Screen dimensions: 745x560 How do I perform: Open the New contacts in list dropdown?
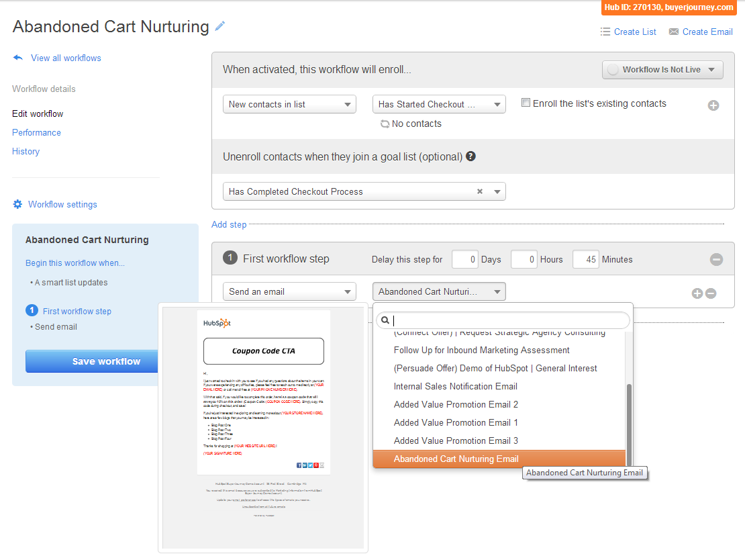click(x=289, y=104)
